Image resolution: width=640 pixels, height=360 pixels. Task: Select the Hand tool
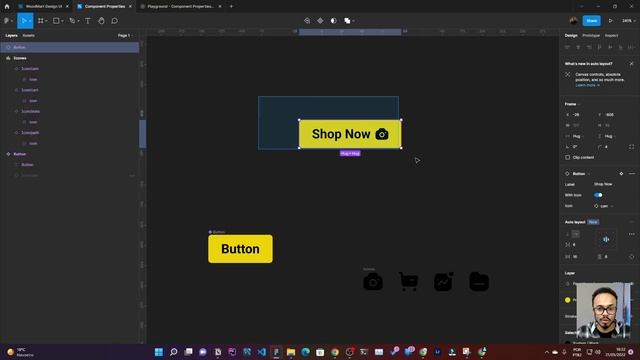coord(101,21)
